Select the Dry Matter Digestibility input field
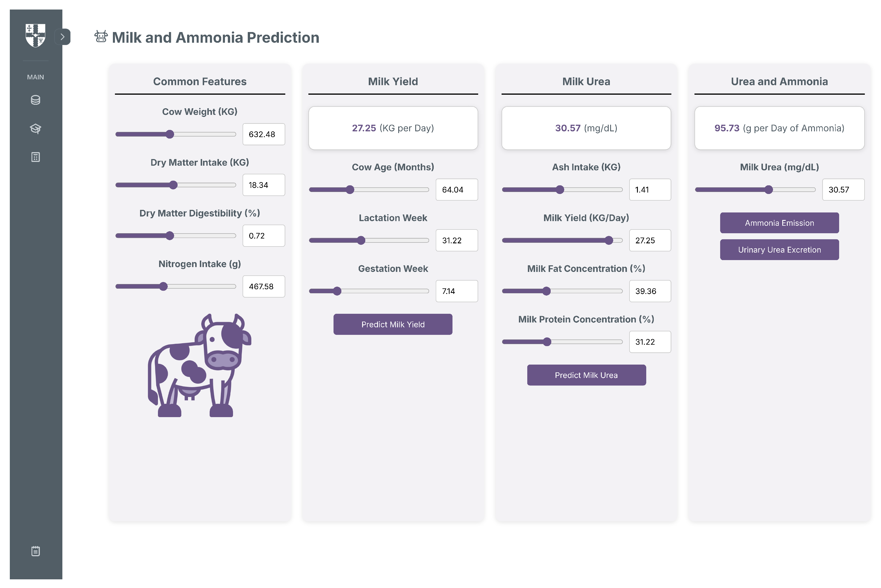Image resolution: width=881 pixels, height=588 pixels. pos(263,236)
